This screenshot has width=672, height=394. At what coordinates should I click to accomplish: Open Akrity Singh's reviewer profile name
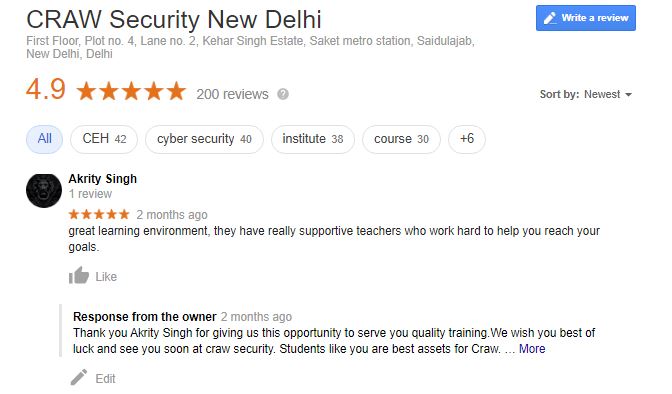[x=102, y=179]
